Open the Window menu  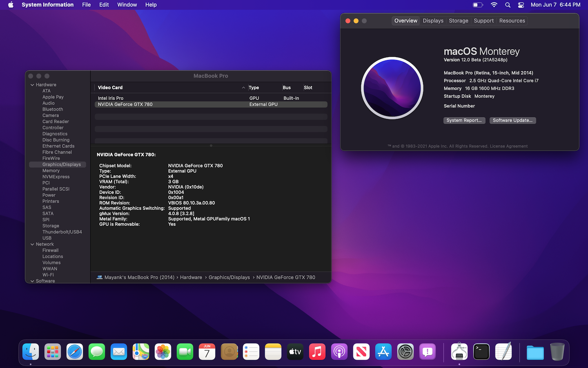click(127, 5)
